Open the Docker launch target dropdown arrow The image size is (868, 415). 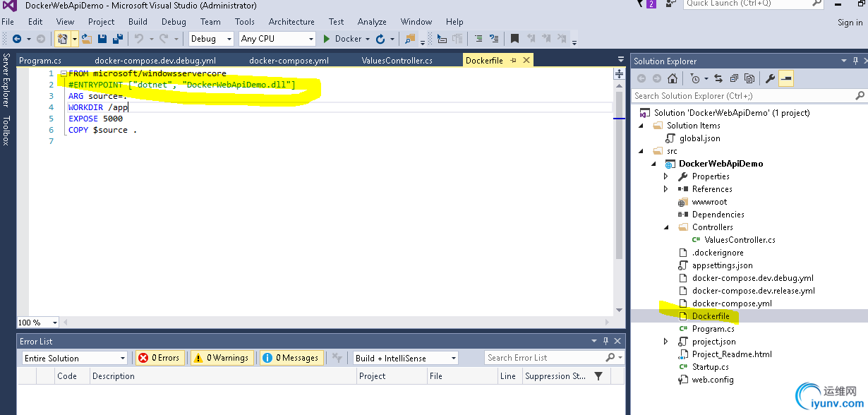pyautogui.click(x=368, y=39)
